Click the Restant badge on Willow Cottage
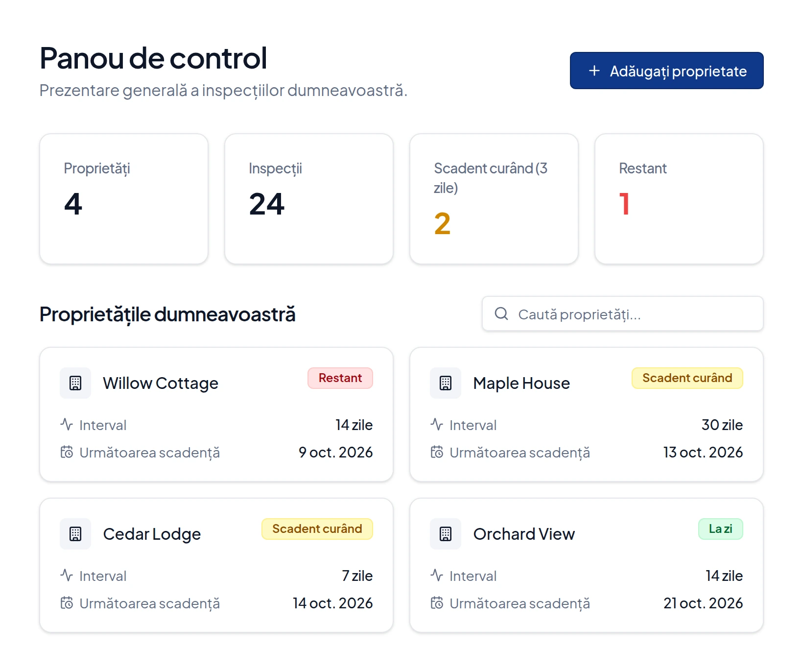Viewport: 803px width, 672px height. click(x=340, y=378)
